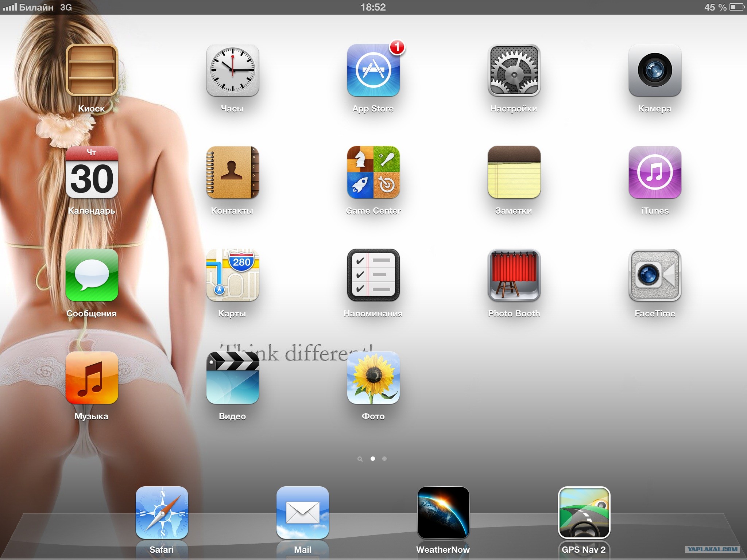
Task: Open WeatherNow in the dock
Action: coord(443,513)
